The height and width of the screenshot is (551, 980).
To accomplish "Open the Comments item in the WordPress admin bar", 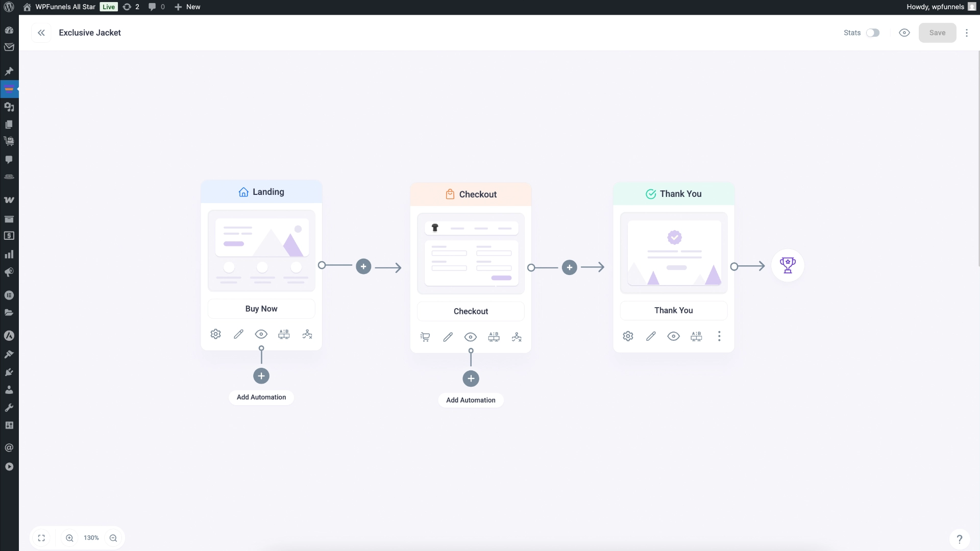I will coord(156,7).
